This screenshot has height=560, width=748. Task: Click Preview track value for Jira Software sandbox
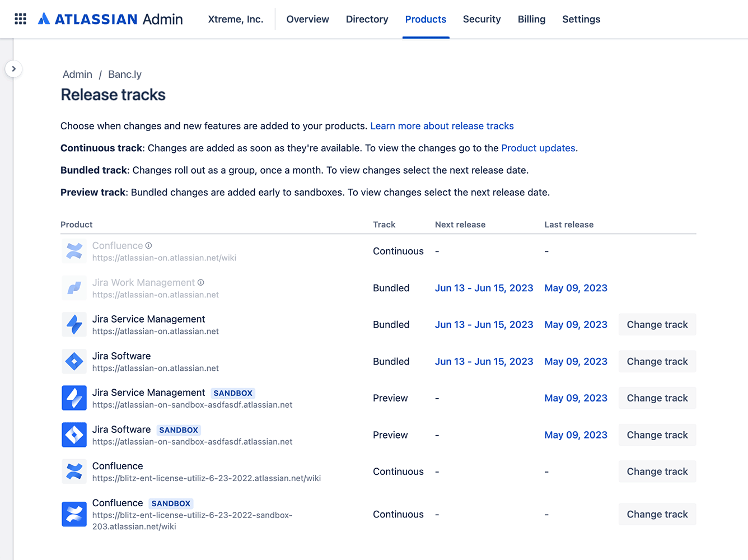point(390,435)
